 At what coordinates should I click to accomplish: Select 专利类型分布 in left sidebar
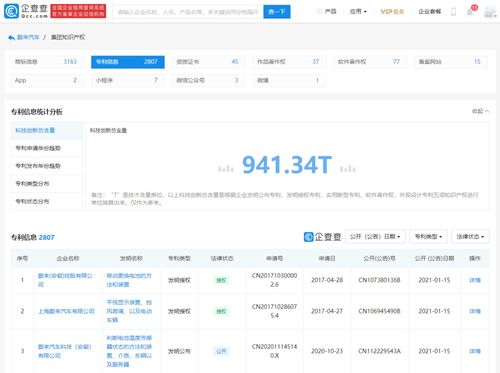(x=47, y=184)
